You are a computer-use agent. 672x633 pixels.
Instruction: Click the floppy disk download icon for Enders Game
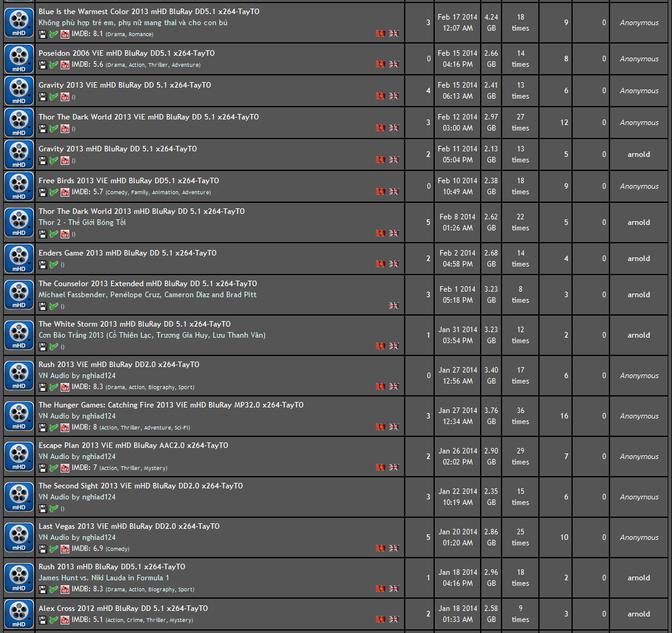click(x=42, y=265)
